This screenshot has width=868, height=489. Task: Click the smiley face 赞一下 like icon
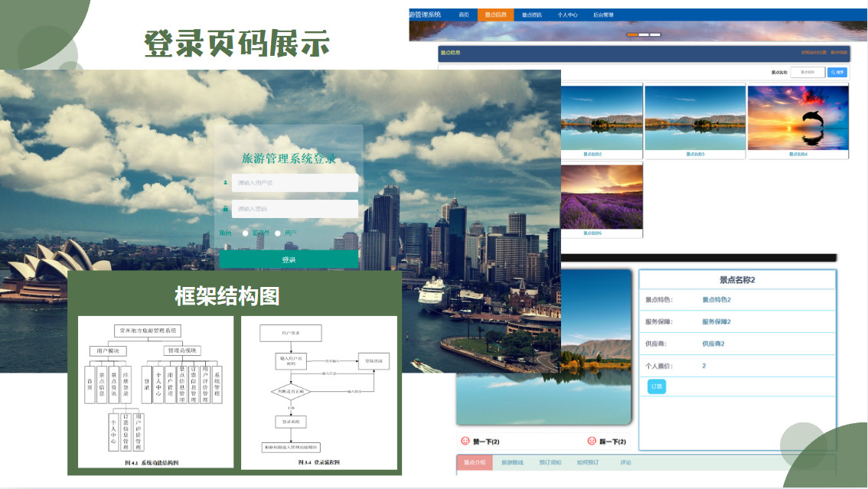coord(465,441)
